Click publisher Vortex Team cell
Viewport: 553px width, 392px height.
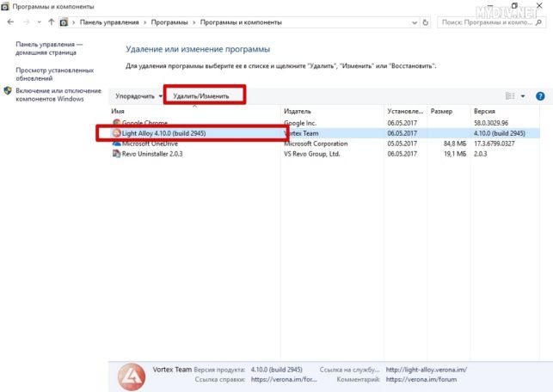[x=301, y=133]
